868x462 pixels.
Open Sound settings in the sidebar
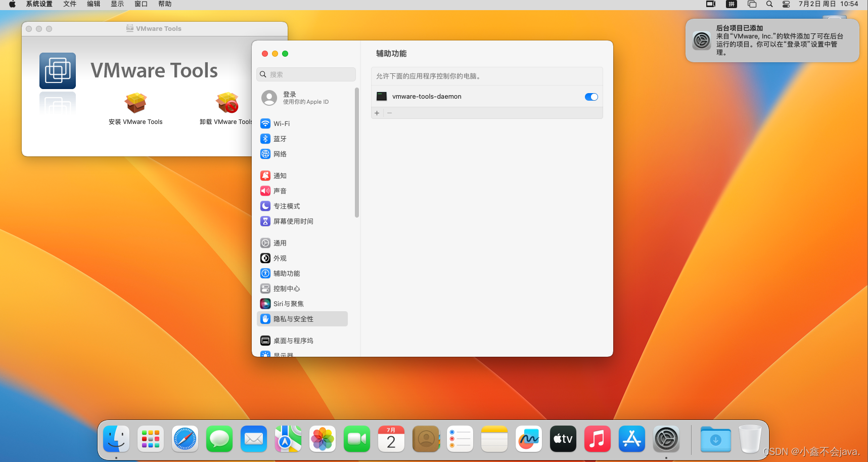tap(302, 191)
